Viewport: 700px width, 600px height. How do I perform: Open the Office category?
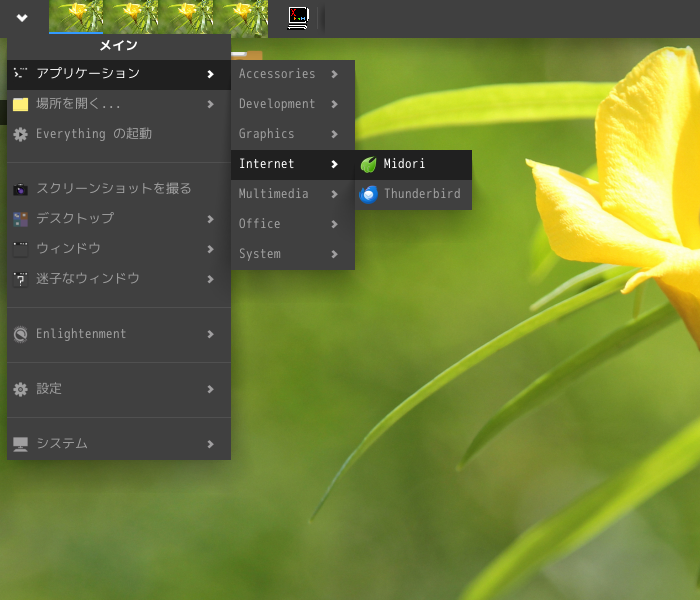(x=293, y=224)
